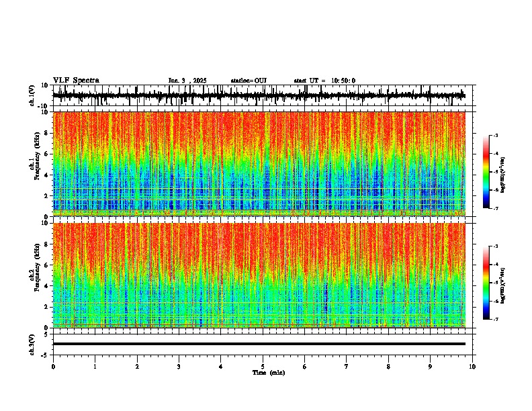Click the "Time (min)" axis title
Image resolution: width=532 pixels, height=411 pixels.
click(269, 373)
